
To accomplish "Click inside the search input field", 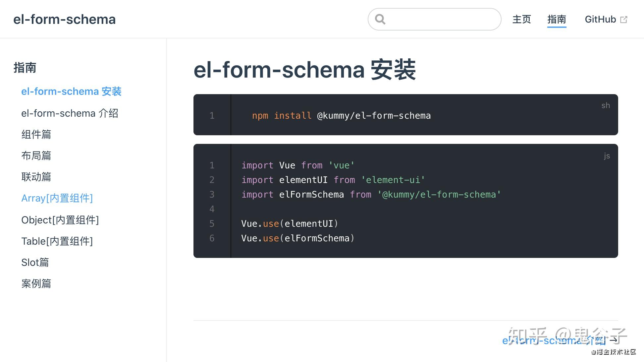I will 434,19.
